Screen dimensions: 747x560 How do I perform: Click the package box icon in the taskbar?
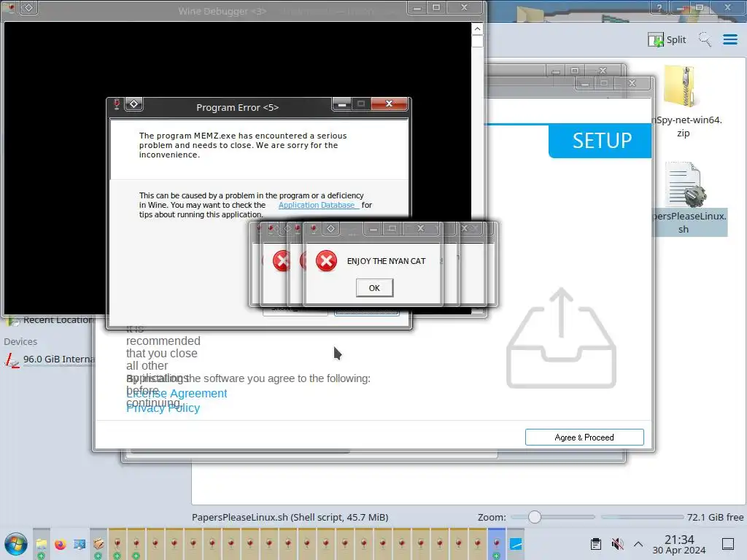point(98,544)
